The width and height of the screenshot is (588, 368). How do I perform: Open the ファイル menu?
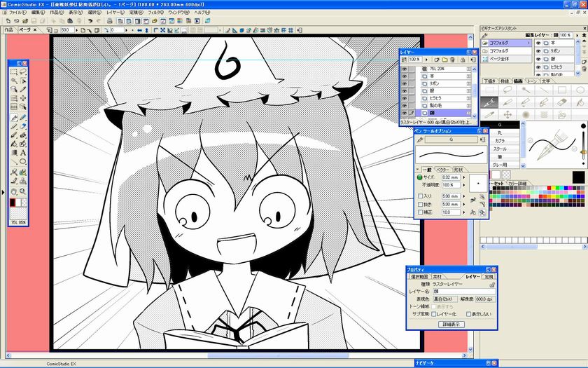click(x=17, y=13)
